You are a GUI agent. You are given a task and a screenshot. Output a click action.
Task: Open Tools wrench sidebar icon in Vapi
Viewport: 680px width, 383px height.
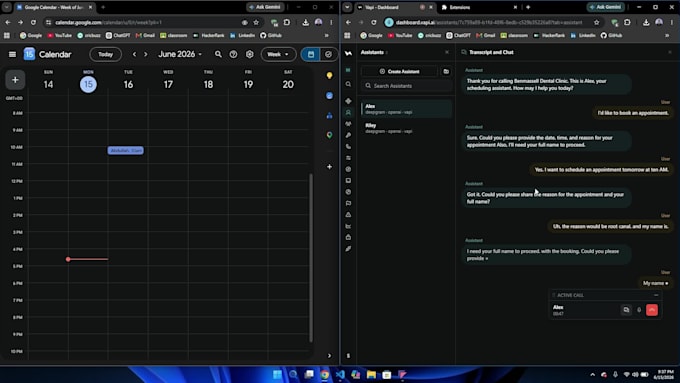[x=348, y=135]
